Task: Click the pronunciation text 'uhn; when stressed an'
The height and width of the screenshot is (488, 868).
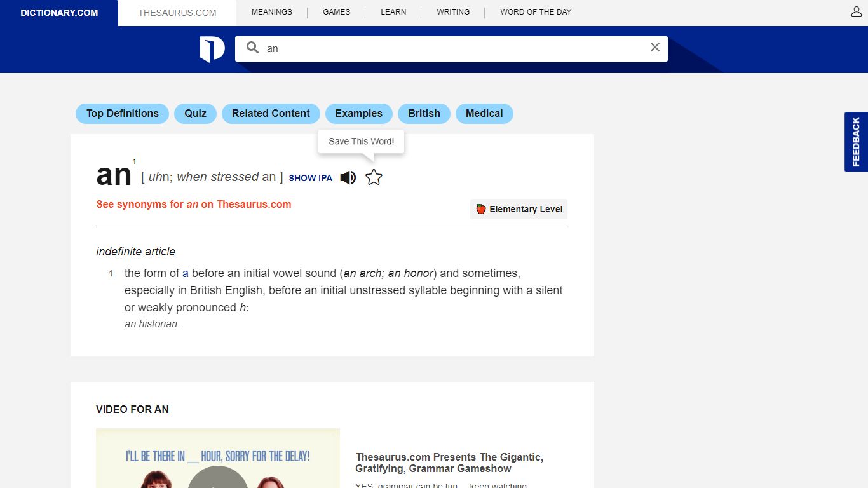Action: 212,177
